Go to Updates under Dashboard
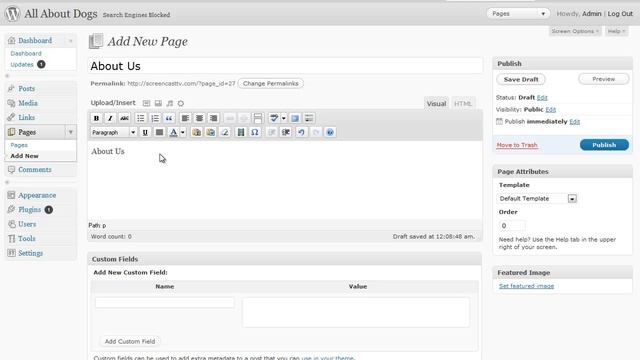 [x=22, y=64]
